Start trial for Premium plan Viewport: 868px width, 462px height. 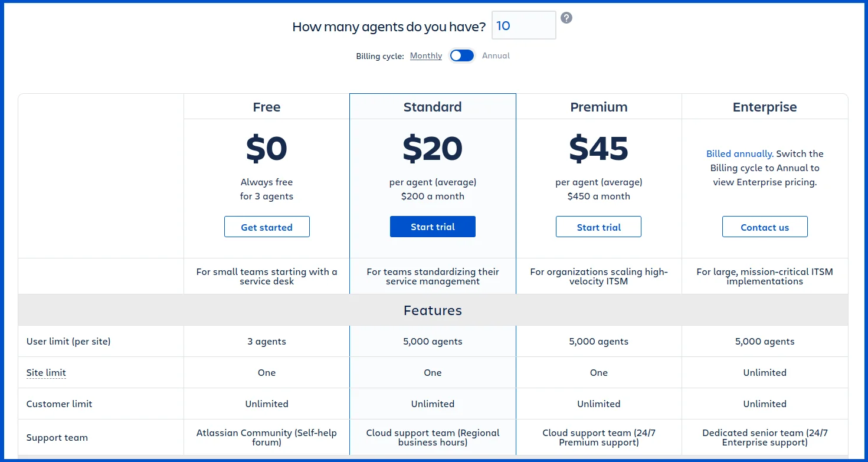pos(598,227)
